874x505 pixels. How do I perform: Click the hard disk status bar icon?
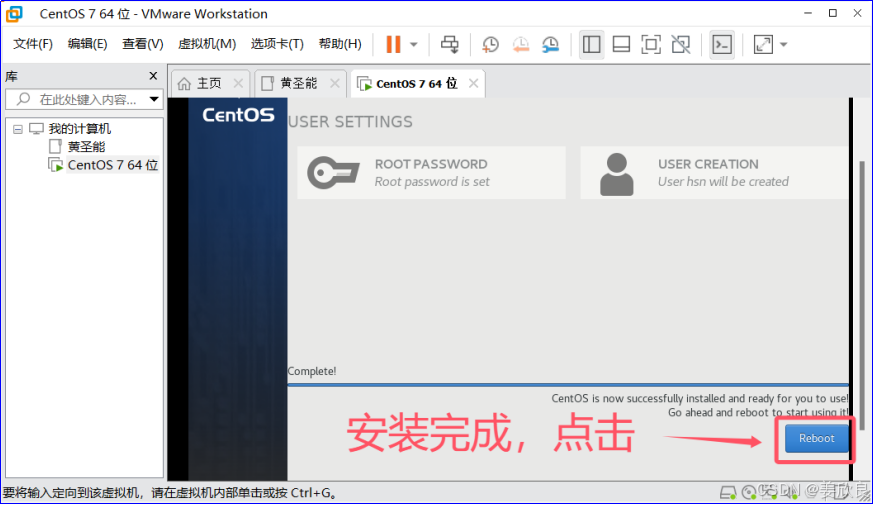click(x=728, y=492)
